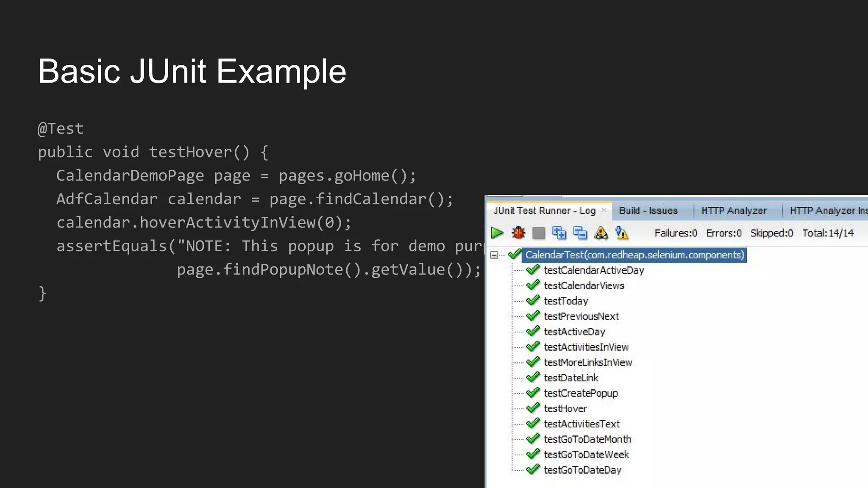Screen dimensions: 868x488
Task: Select the testDateLink result
Action: pyautogui.click(x=571, y=378)
